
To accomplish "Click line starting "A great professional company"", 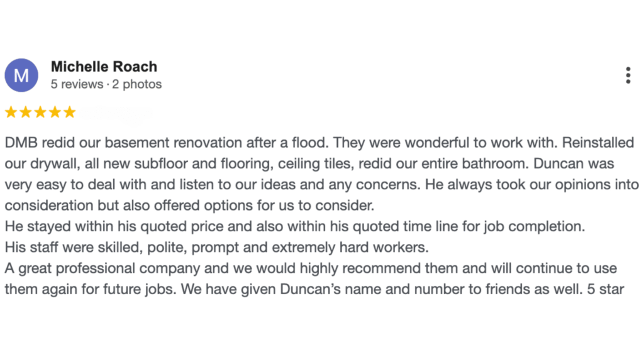I will pyautogui.click(x=311, y=268).
